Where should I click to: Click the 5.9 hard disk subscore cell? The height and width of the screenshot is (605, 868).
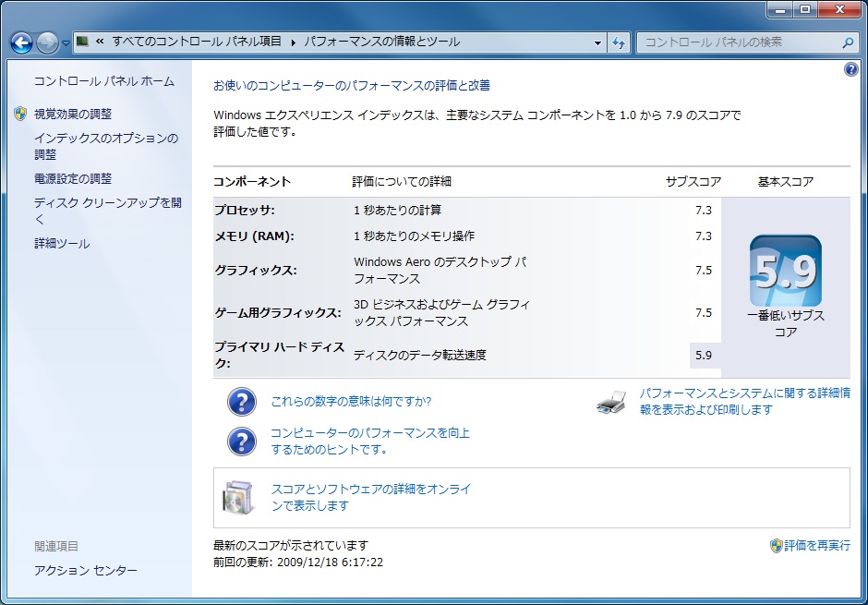(704, 356)
